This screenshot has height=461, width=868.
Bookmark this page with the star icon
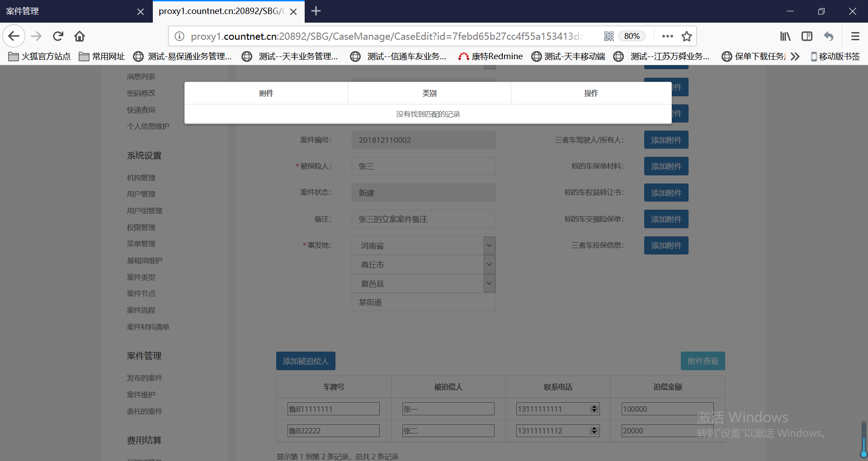click(x=687, y=36)
